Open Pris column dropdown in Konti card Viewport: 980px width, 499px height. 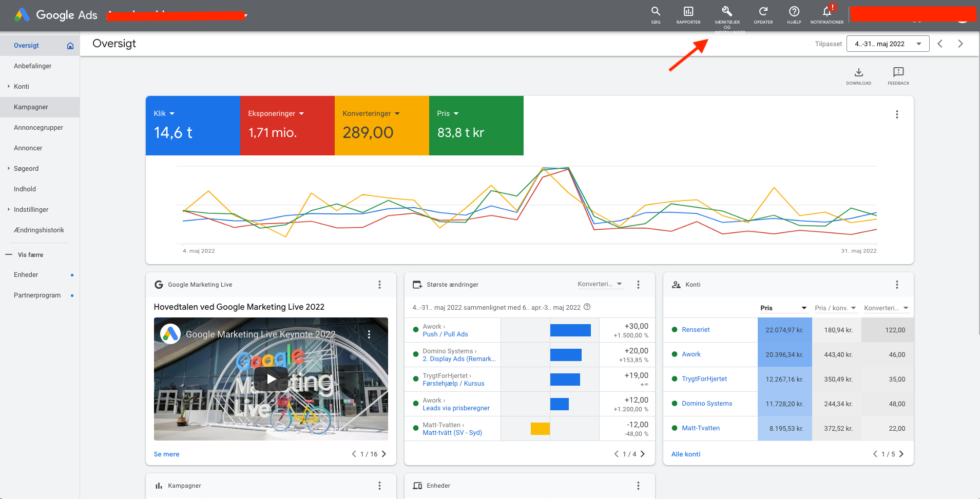(783, 308)
